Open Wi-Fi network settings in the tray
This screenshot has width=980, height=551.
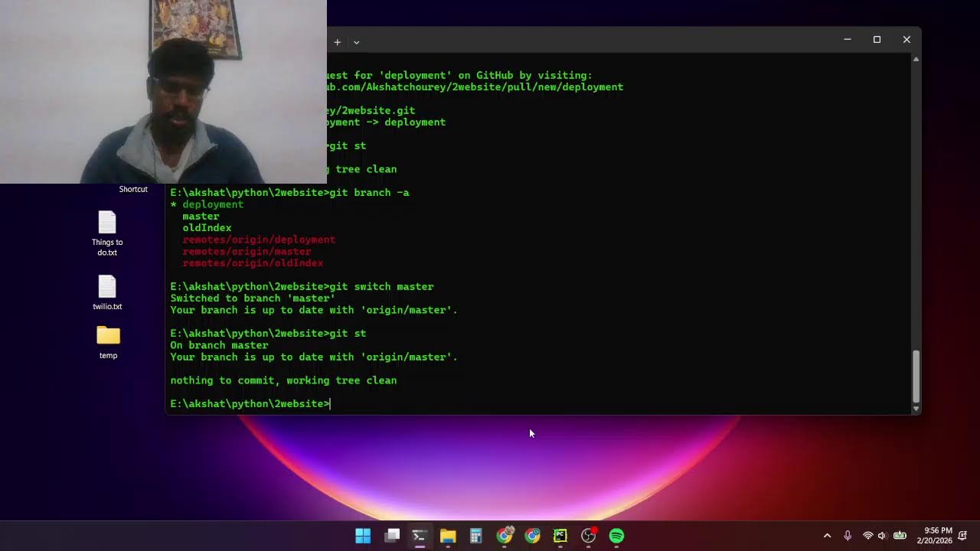point(867,536)
